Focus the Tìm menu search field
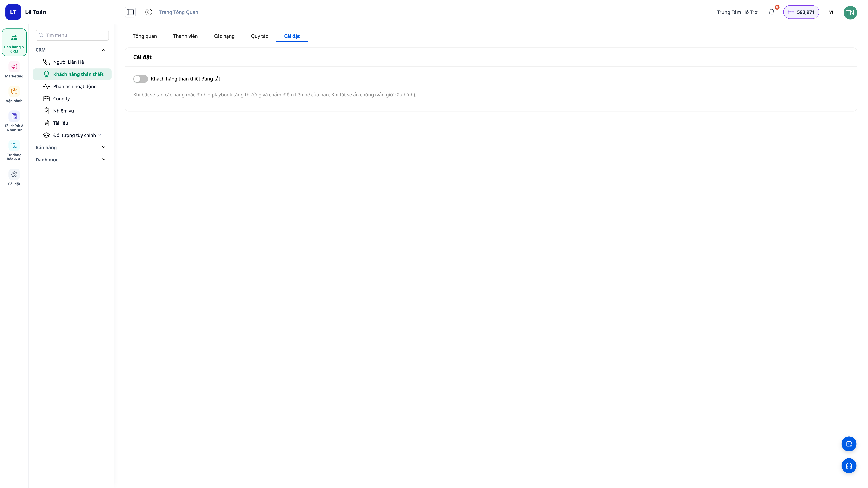This screenshot has width=868, height=488. pyautogui.click(x=72, y=35)
